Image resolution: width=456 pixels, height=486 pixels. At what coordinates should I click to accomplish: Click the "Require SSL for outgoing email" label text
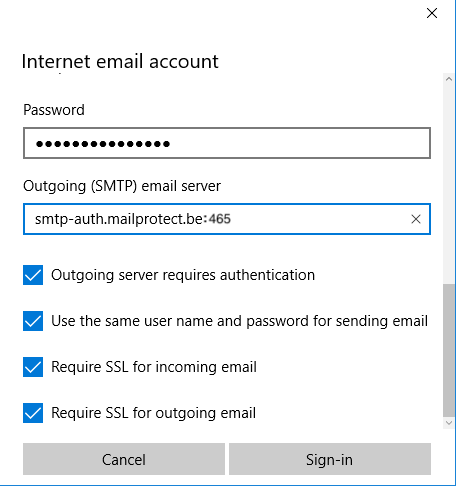click(x=153, y=413)
